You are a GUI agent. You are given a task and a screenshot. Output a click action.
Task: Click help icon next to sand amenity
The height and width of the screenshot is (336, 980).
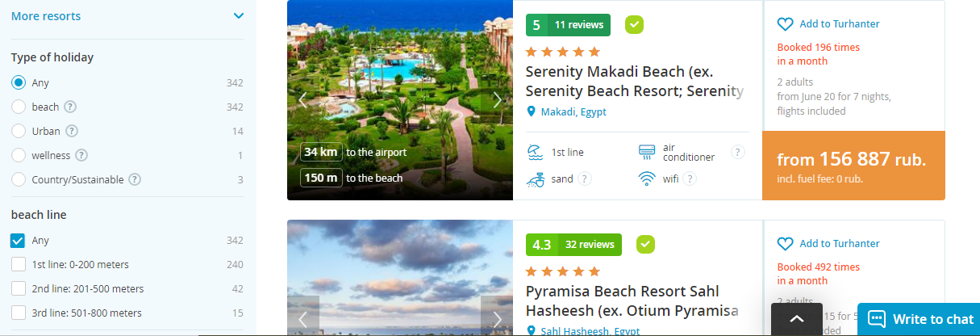(585, 178)
